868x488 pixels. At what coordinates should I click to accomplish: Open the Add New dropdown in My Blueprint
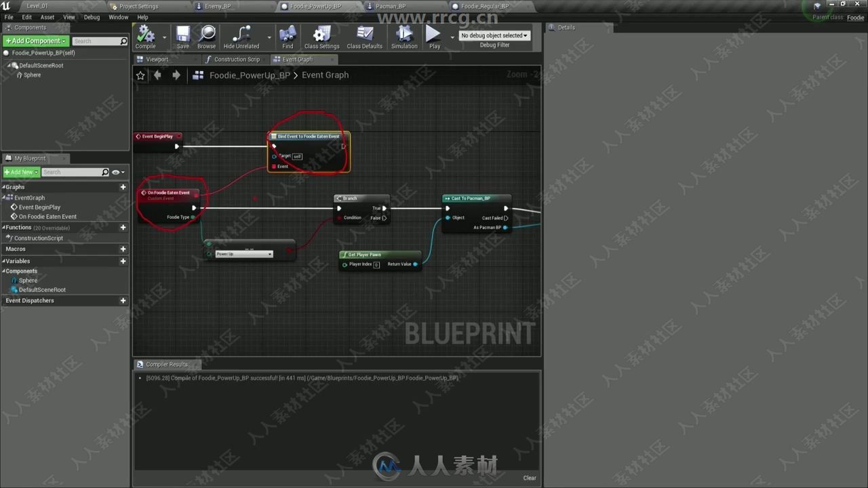(x=21, y=172)
